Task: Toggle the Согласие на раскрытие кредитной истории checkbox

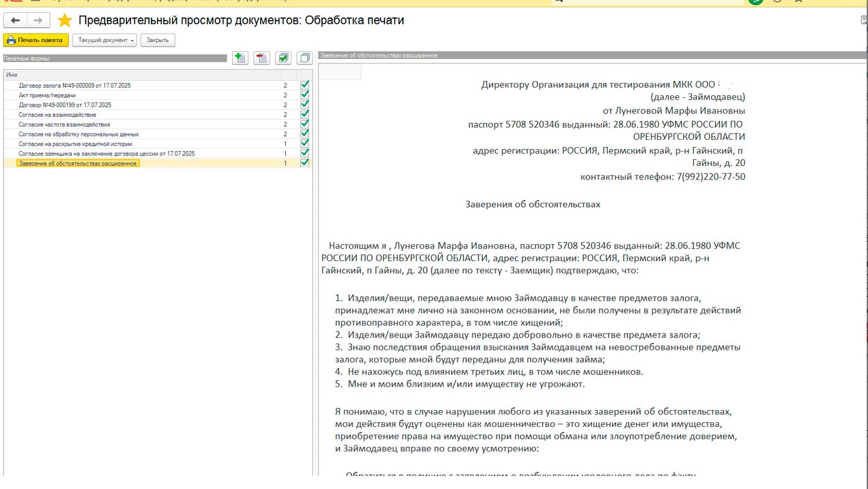Action: tap(305, 144)
